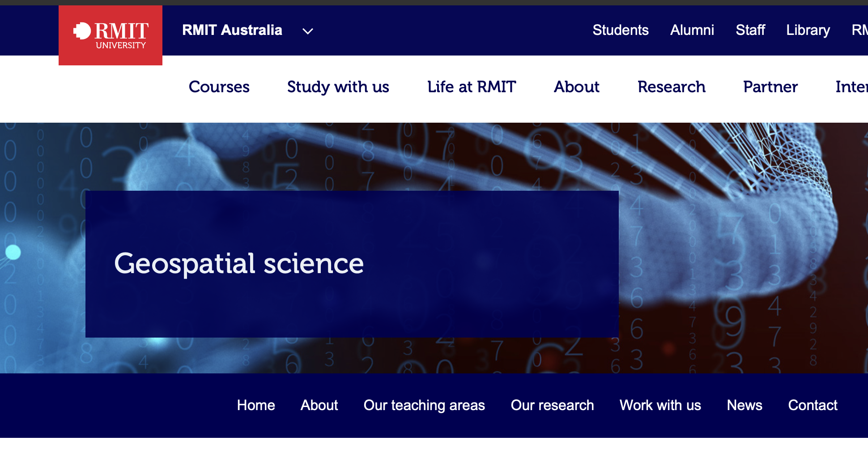The width and height of the screenshot is (868, 471).
Task: Click About in the main navigation
Action: pos(577,87)
